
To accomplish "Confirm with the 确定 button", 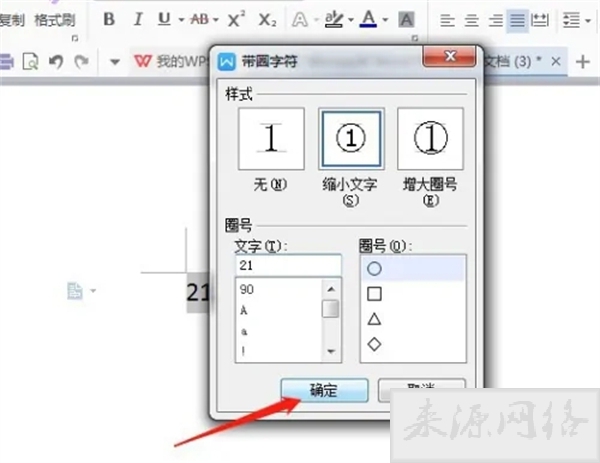I will [324, 390].
